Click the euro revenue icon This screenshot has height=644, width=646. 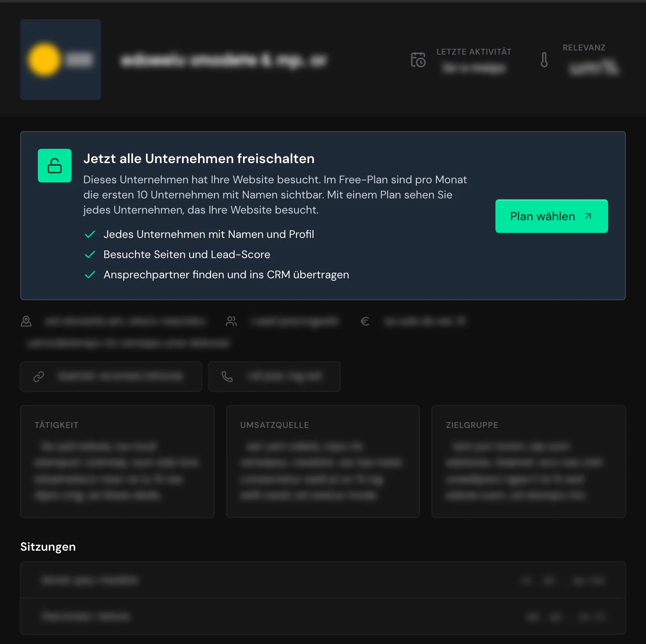point(365,322)
